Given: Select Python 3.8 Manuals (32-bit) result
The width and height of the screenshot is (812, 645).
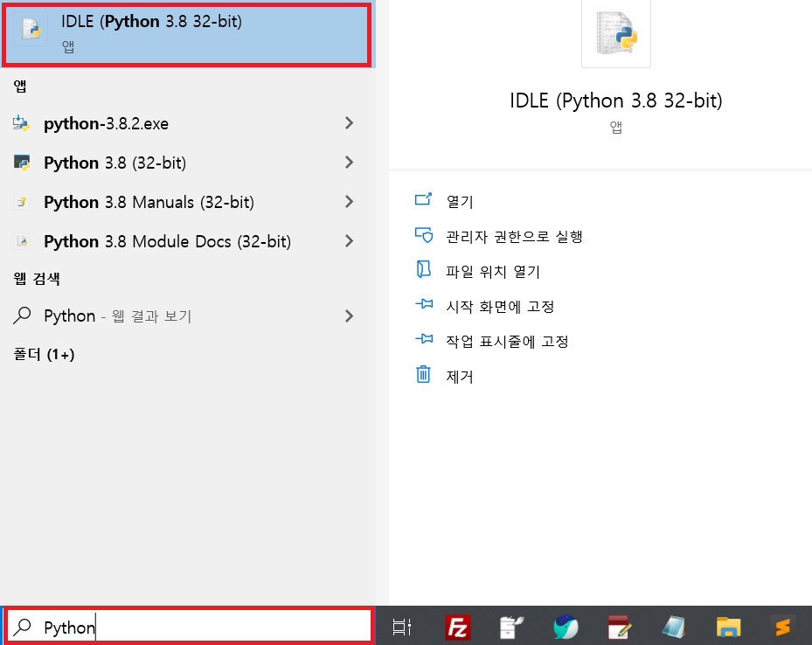Looking at the screenshot, I should pos(186,202).
